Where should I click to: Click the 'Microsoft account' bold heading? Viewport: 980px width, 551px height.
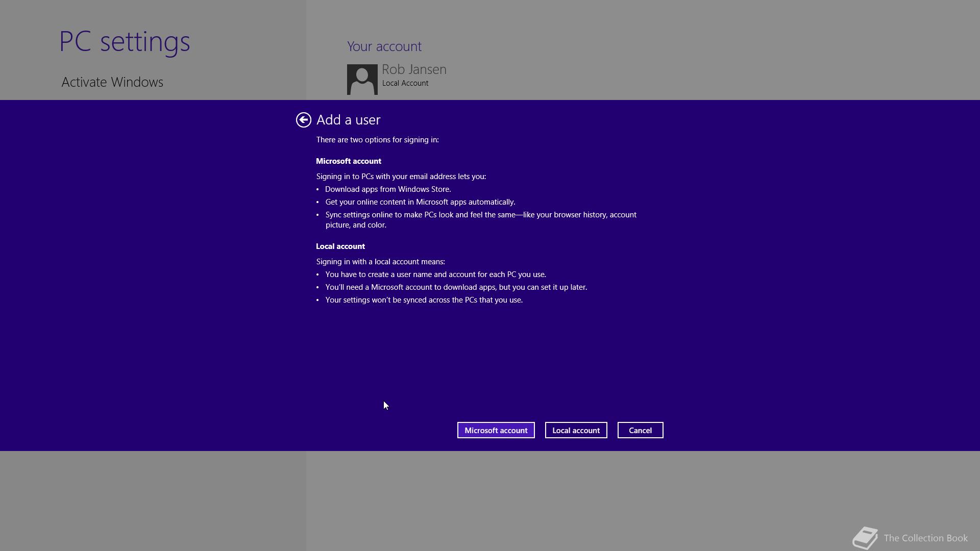349,161
